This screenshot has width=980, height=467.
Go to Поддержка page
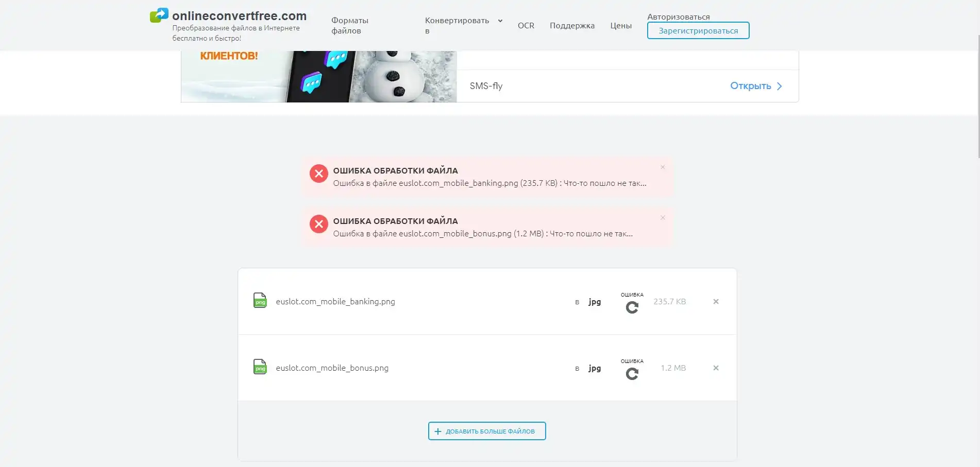[x=572, y=25]
